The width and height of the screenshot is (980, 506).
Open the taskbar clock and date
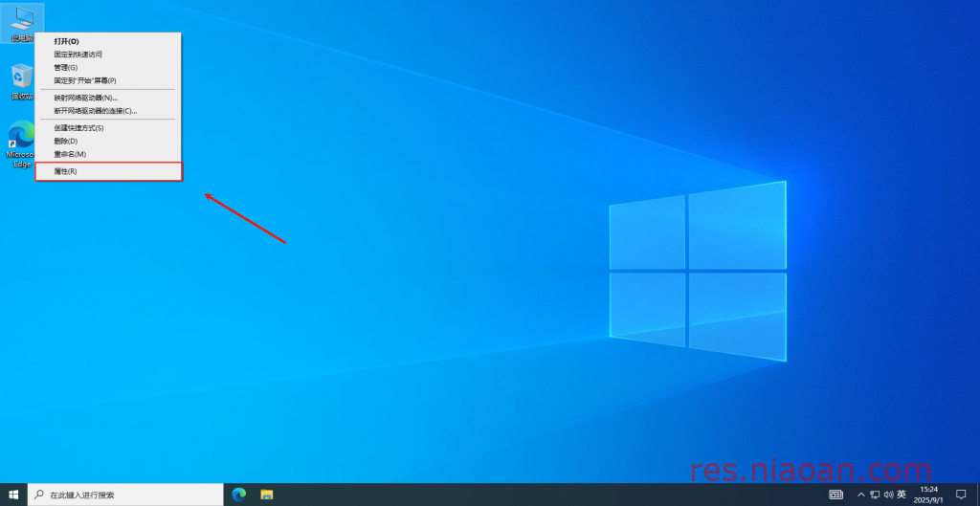(x=928, y=495)
